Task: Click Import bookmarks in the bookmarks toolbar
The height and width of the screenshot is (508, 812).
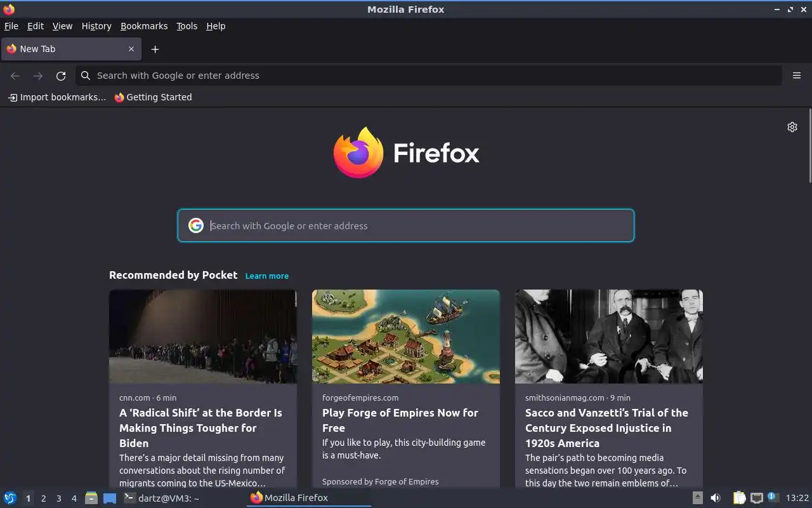Action: click(x=56, y=97)
